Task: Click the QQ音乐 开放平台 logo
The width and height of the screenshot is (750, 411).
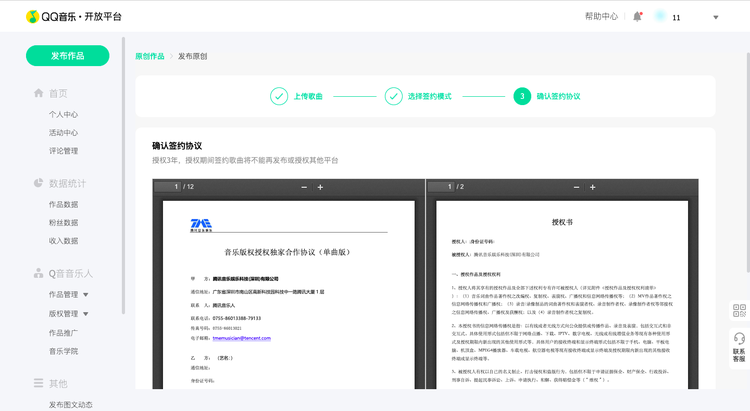Action: 74,17
